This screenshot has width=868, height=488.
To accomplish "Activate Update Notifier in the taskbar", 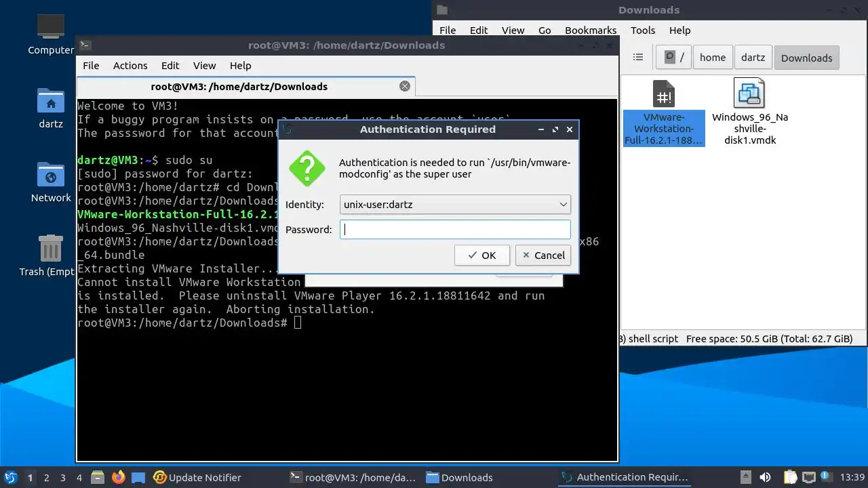I will [197, 477].
